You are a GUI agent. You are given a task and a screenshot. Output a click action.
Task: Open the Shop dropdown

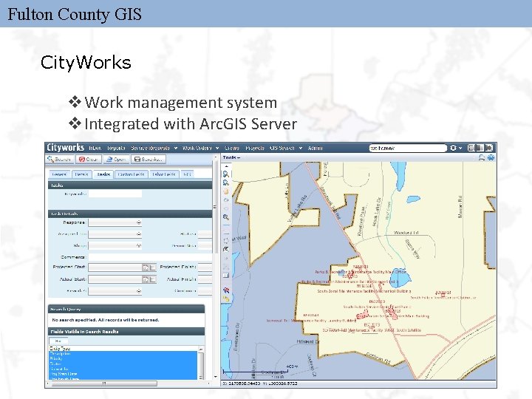[115, 245]
